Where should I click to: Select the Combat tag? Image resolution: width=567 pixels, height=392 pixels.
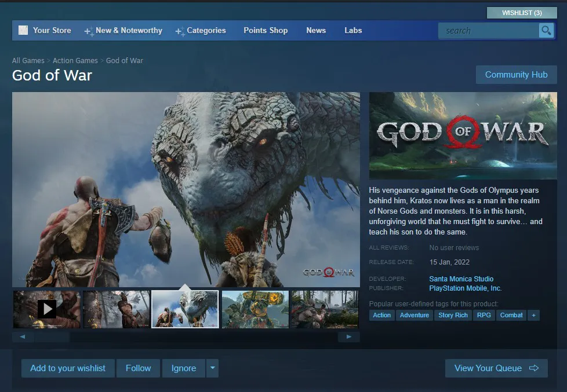click(x=511, y=315)
